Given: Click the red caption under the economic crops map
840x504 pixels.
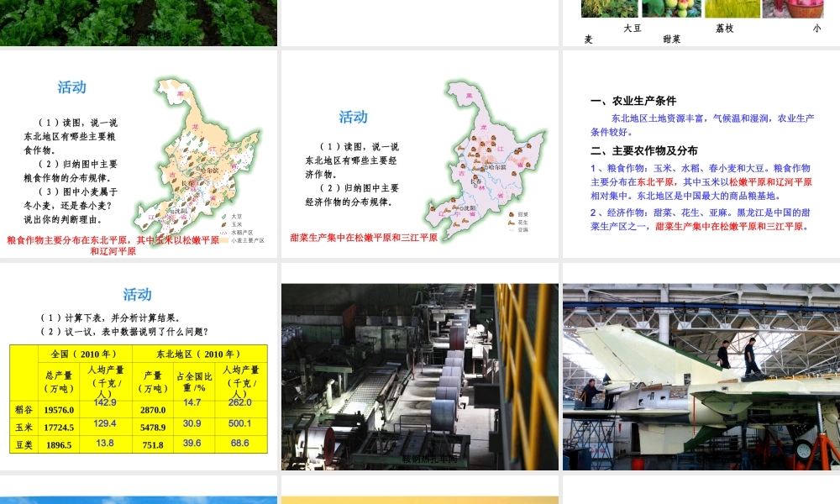Looking at the screenshot, I should pos(364,237).
